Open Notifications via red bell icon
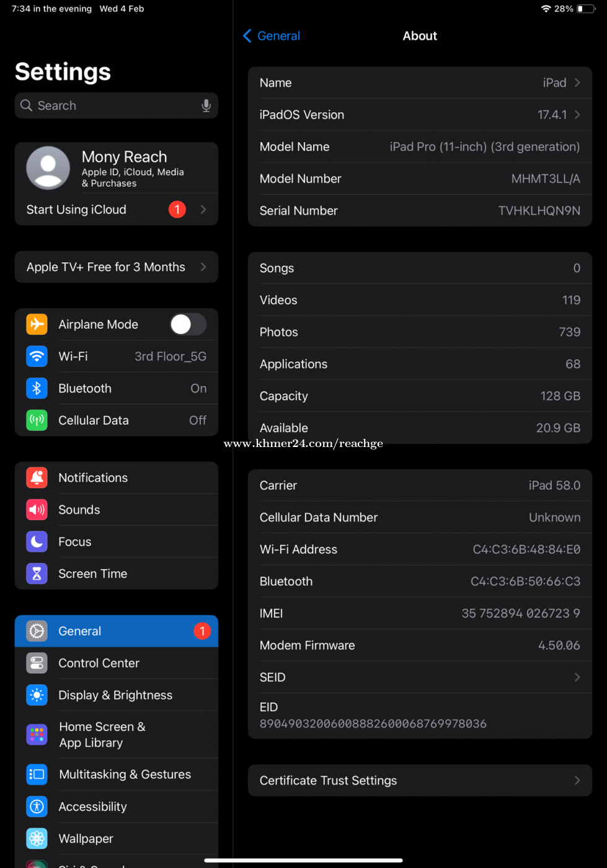Screen dimensions: 607x868 pyautogui.click(x=37, y=478)
